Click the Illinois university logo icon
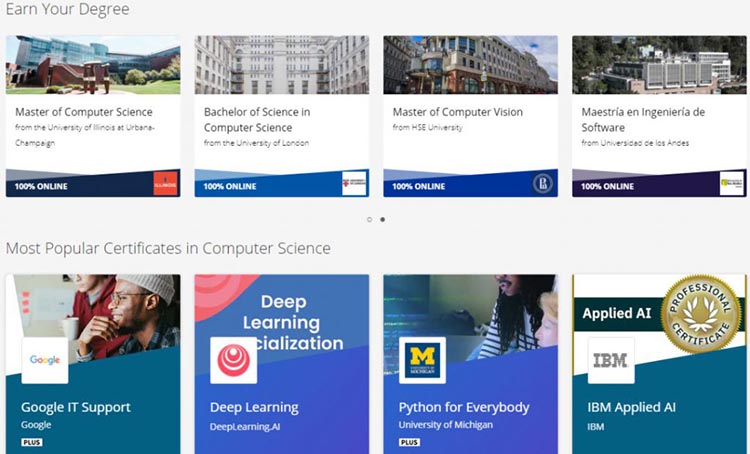This screenshot has height=454, width=750. 165,184
